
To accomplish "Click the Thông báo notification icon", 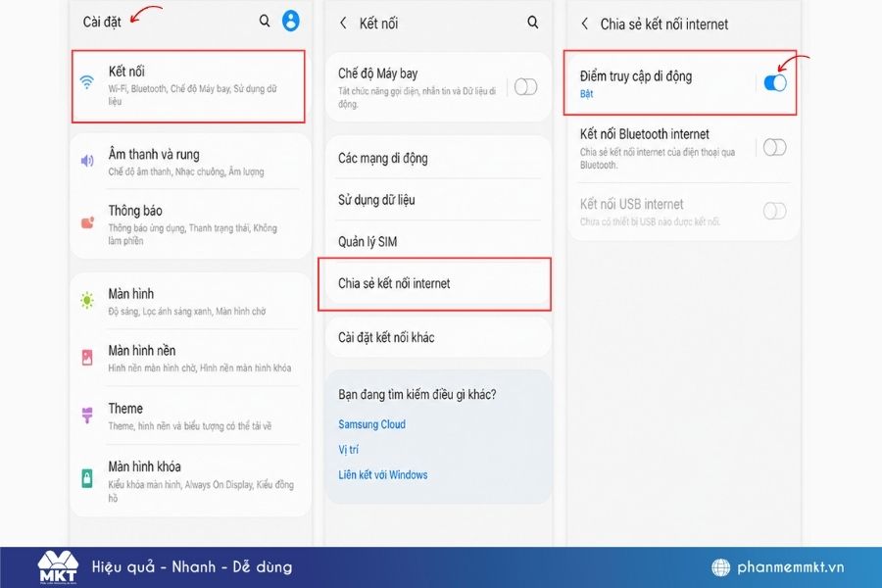I will coord(88,222).
